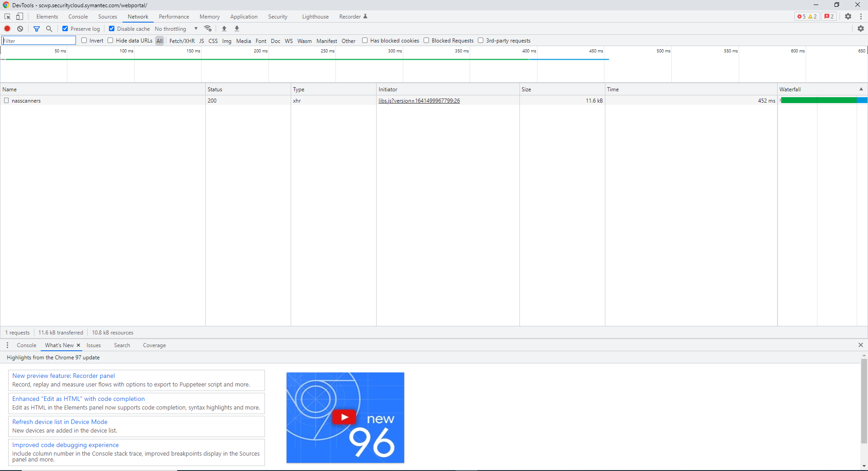Uncheck the Disable cache checkbox
The height and width of the screenshot is (471, 868).
(112, 28)
